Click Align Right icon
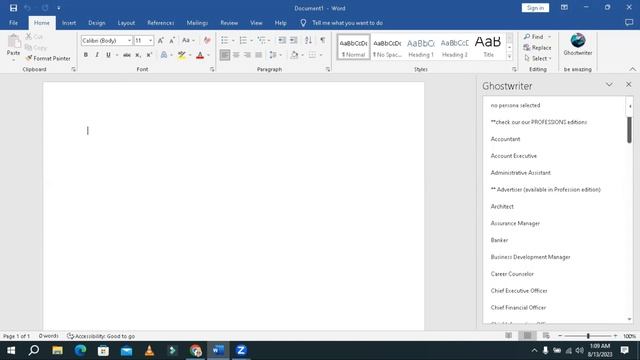Screen dimensions: 640x360 [247, 55]
